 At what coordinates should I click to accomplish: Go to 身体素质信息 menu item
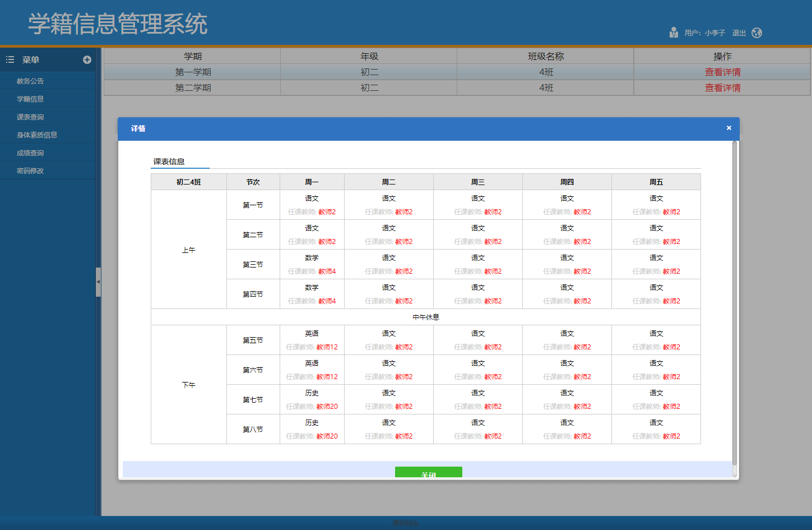[37, 135]
